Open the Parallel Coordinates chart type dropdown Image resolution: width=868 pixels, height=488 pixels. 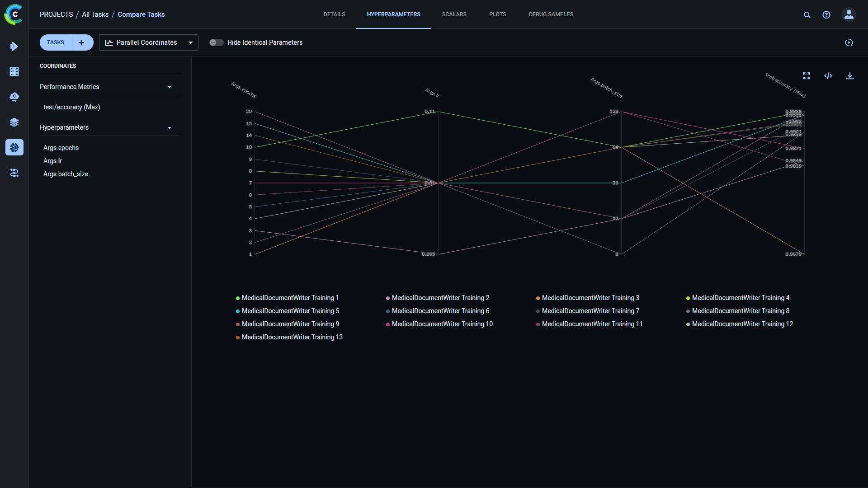point(190,42)
